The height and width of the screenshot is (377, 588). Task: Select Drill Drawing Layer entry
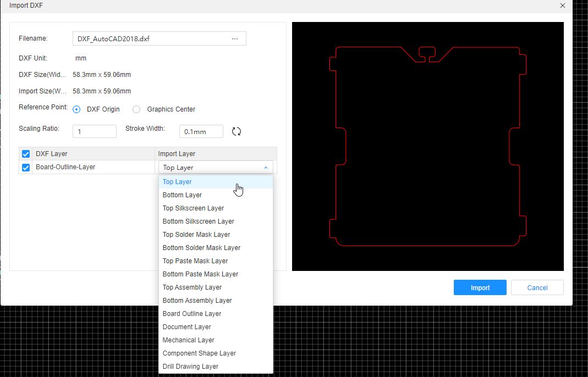tap(190, 367)
